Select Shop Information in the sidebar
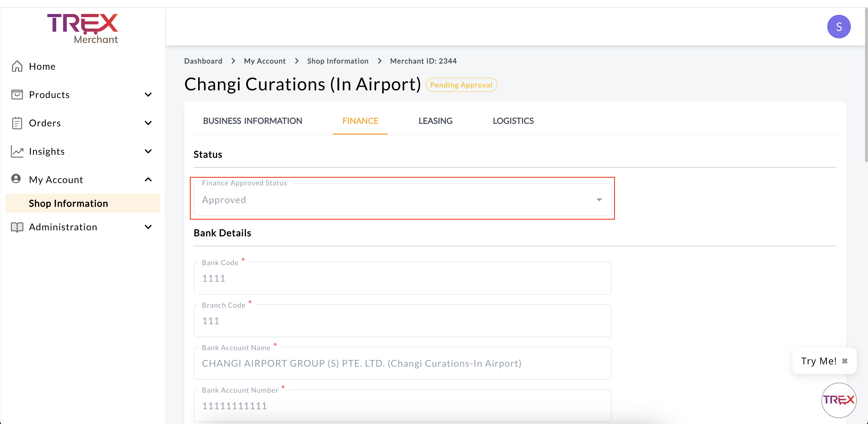Viewport: 868px width, 424px height. [x=68, y=203]
